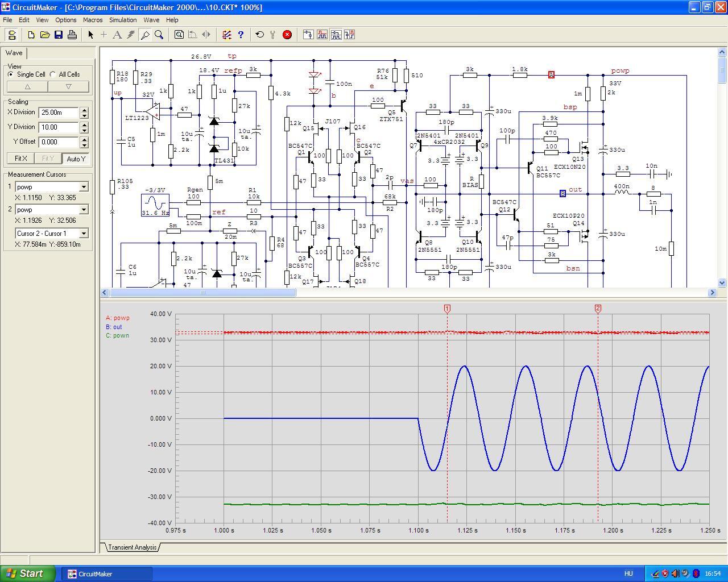Open the cursor 2 powp dropdown

click(84, 210)
